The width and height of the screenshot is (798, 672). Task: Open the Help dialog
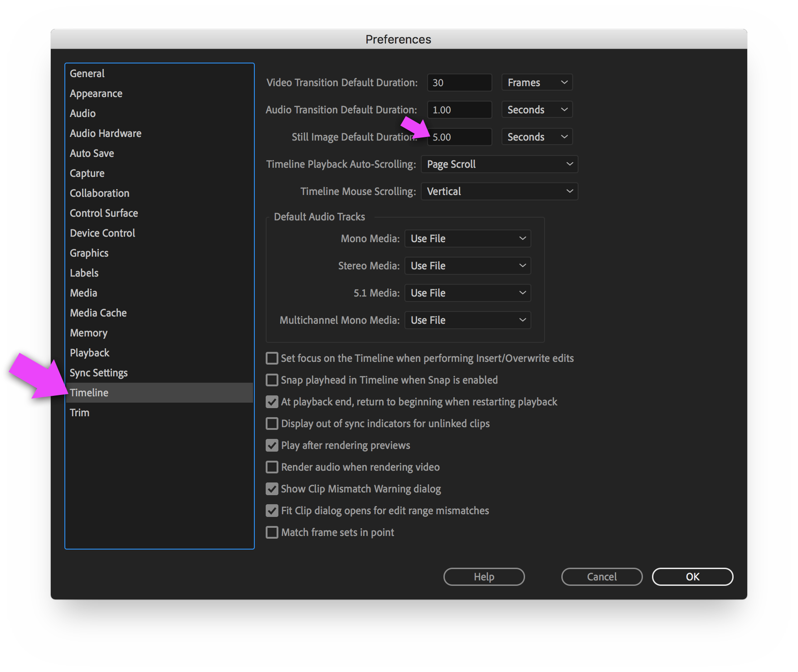483,577
